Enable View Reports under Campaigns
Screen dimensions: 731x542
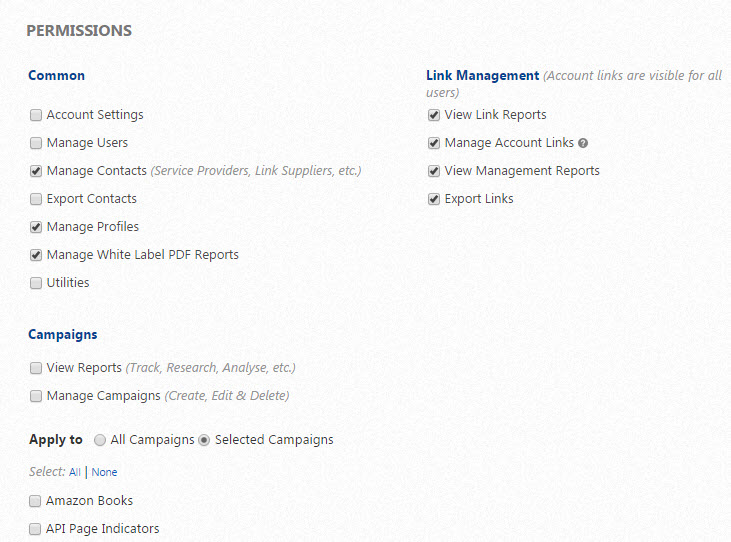coord(36,368)
